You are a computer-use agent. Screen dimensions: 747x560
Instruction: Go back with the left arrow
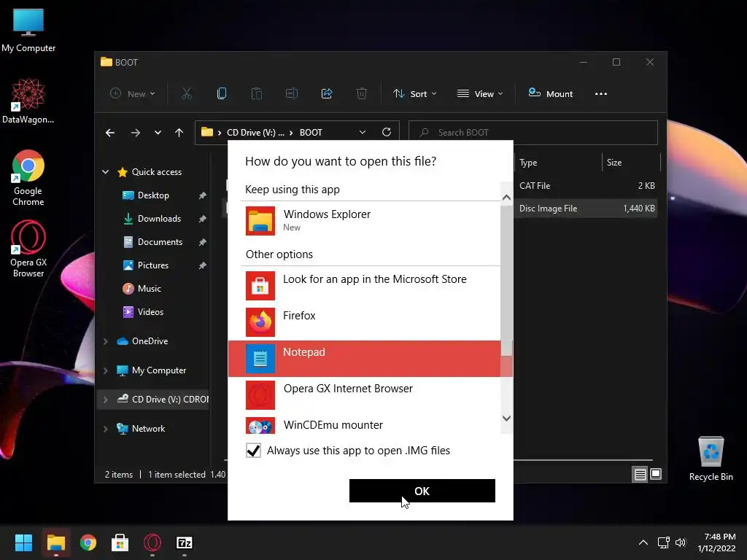point(110,133)
